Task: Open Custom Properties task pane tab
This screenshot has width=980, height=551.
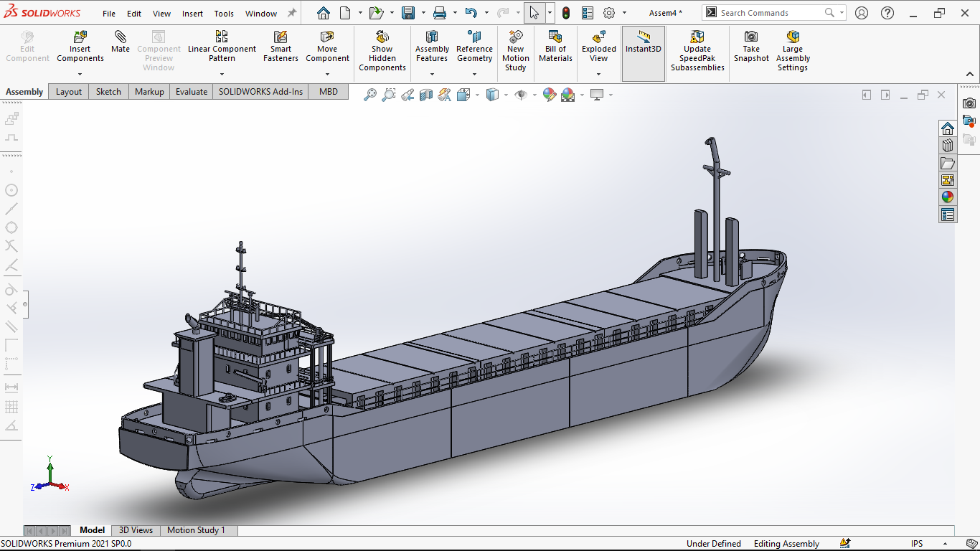Action: 948,215
